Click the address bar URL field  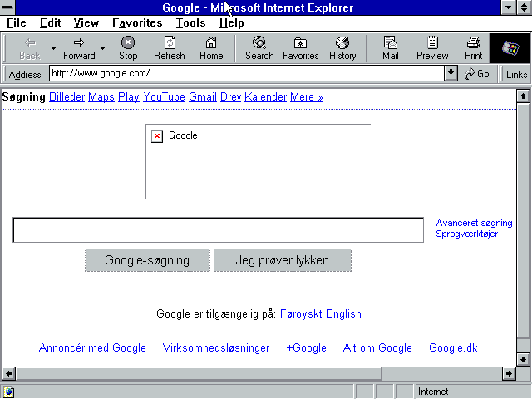[x=247, y=73]
